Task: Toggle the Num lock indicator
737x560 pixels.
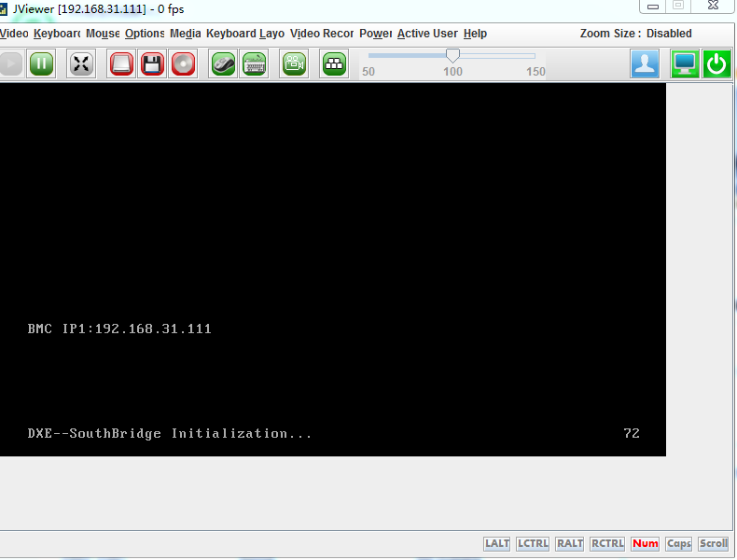Action: coord(645,544)
